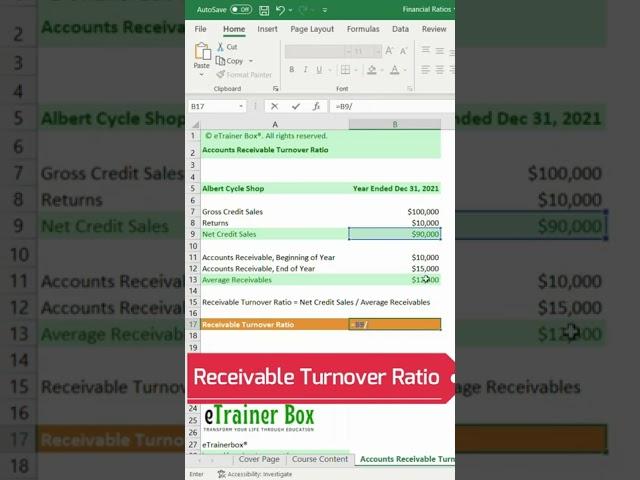Screen dimensions: 640x480
Task: Select column A header
Action: tap(275, 124)
